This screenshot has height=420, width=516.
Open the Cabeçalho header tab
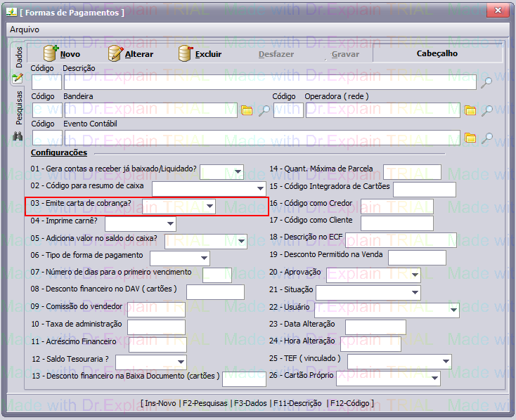click(437, 53)
